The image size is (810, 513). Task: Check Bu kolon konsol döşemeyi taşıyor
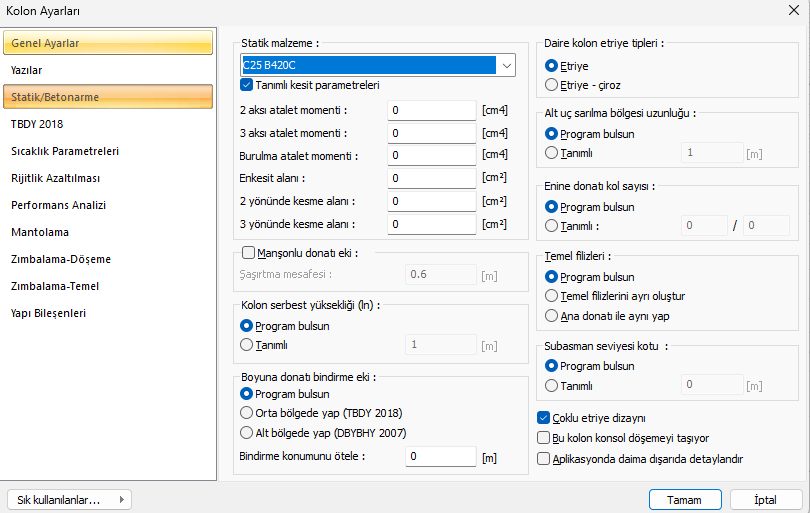click(544, 438)
